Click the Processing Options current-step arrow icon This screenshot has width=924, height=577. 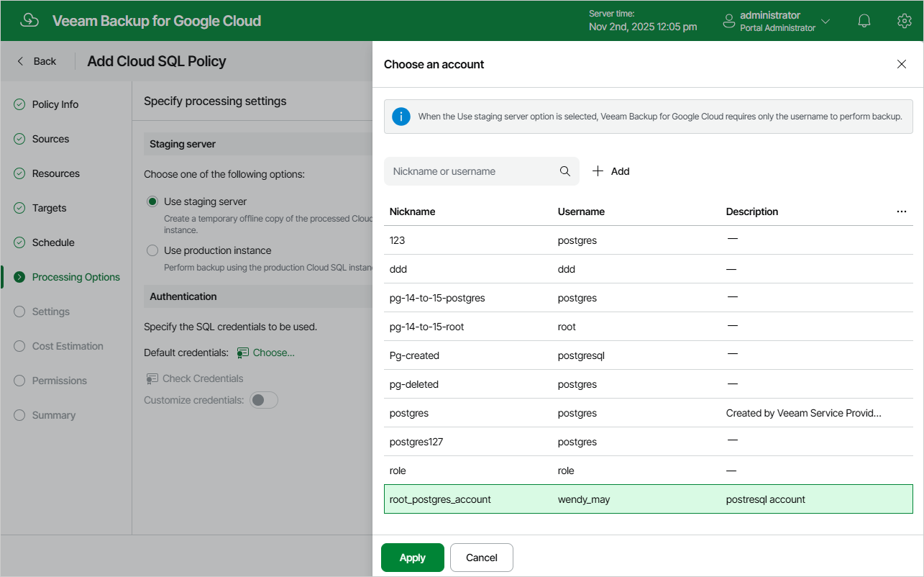(19, 277)
